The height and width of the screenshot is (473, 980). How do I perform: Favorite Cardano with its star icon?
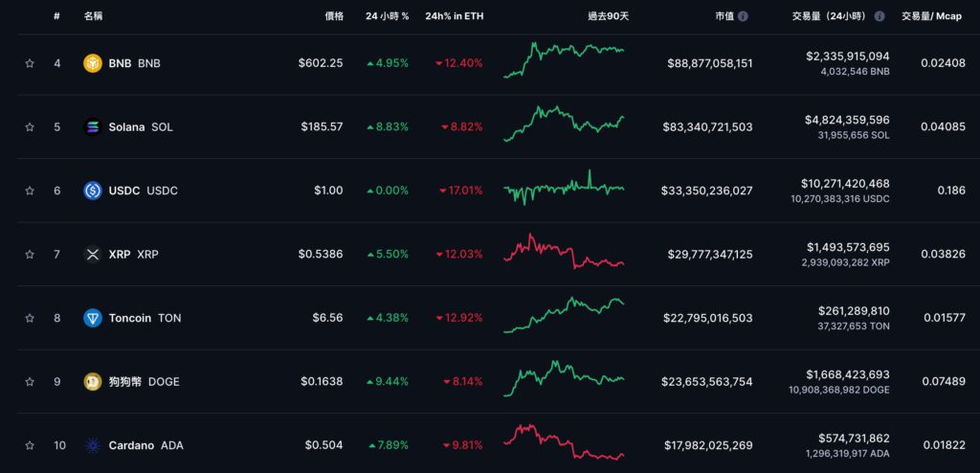(30, 445)
